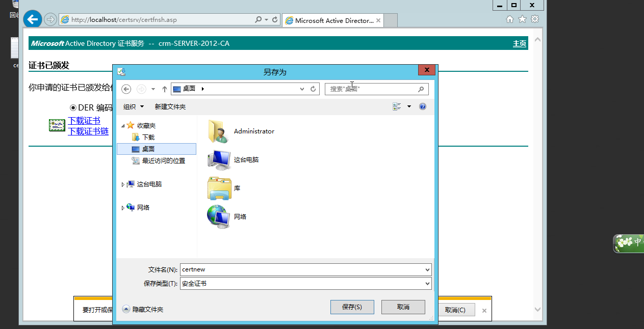Click the up-folder arrow in Save As dialog
Image resolution: width=644 pixels, height=329 pixels.
[x=164, y=89]
